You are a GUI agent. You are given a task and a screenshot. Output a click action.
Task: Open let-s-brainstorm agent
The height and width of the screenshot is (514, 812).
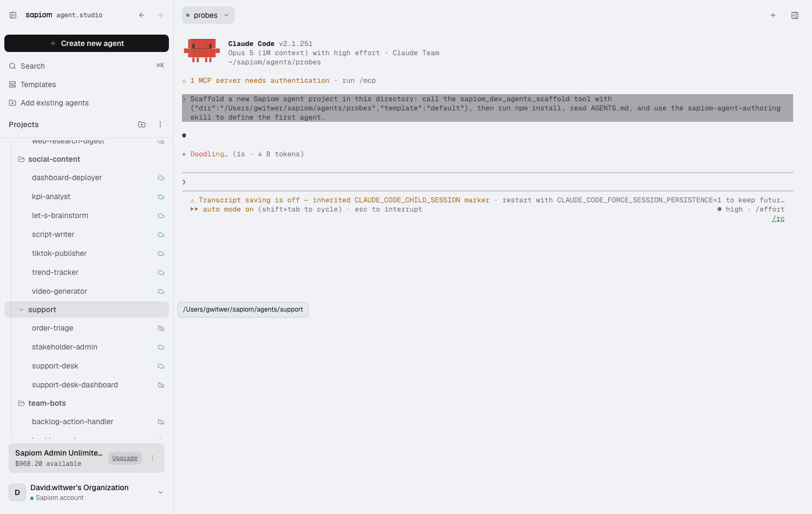(60, 215)
